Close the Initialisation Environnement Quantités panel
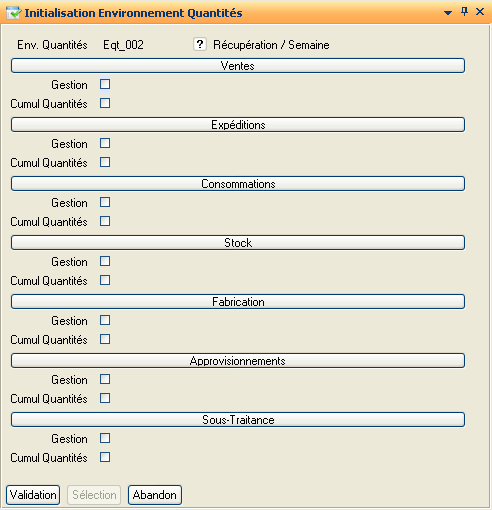This screenshot has width=492, height=510. [480, 12]
